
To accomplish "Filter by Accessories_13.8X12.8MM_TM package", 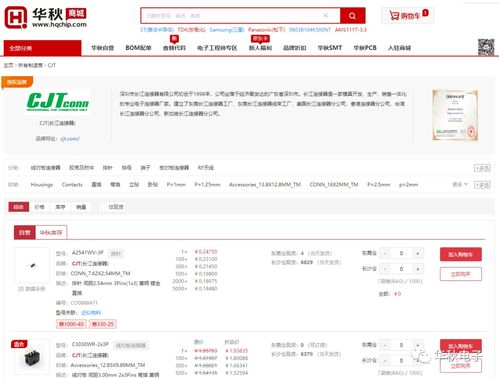I will pos(265,185).
